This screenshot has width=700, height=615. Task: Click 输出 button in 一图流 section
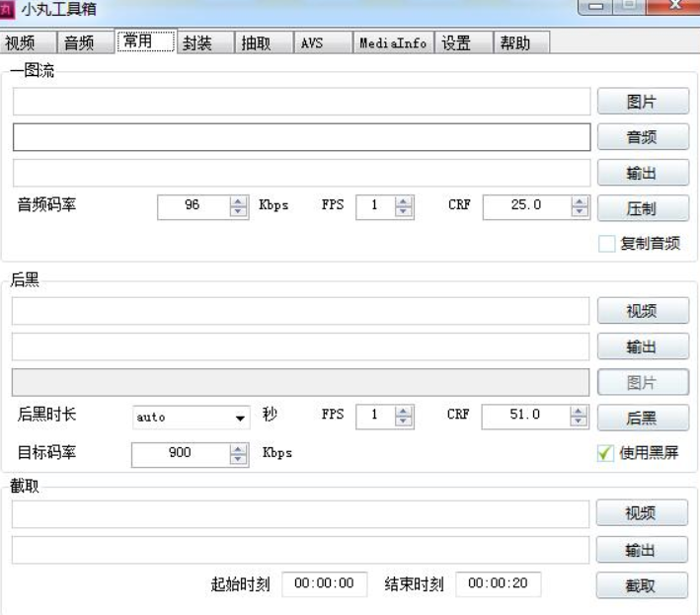click(x=643, y=173)
